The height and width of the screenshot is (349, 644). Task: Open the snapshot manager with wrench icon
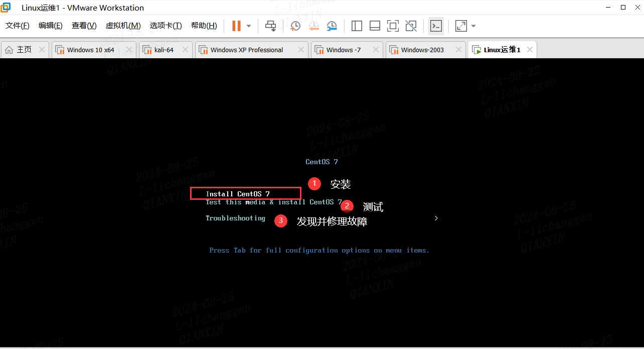[332, 26]
